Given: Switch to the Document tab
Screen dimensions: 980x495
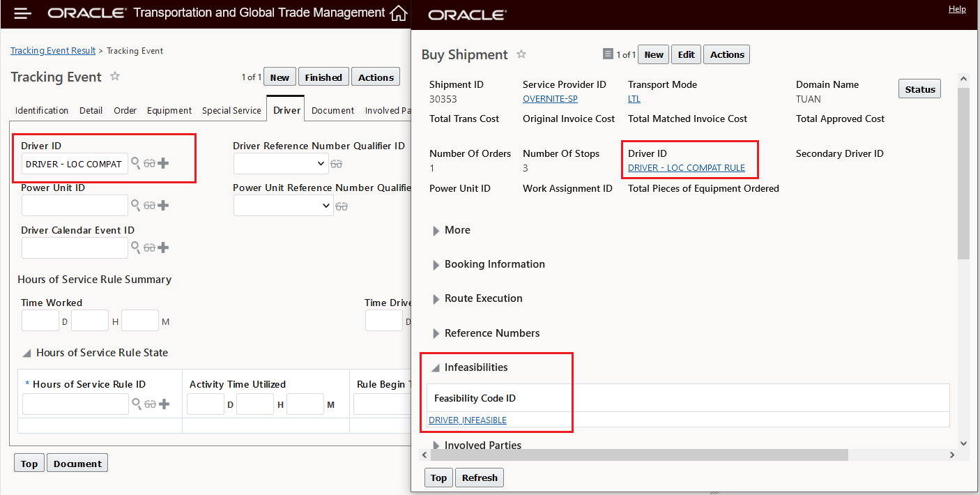Looking at the screenshot, I should 333,110.
